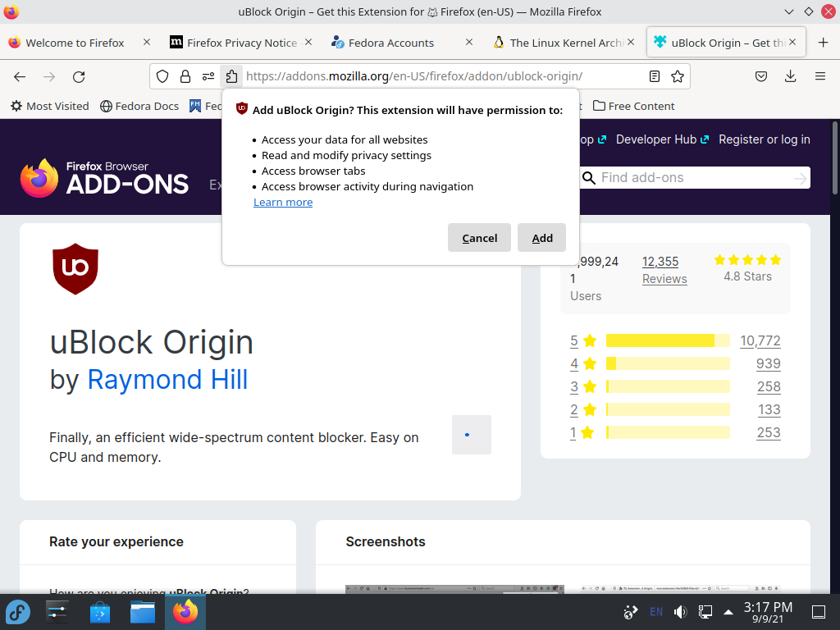Screen dimensions: 840x630
Task: Open the tracking protection shield icon
Action: 162,76
